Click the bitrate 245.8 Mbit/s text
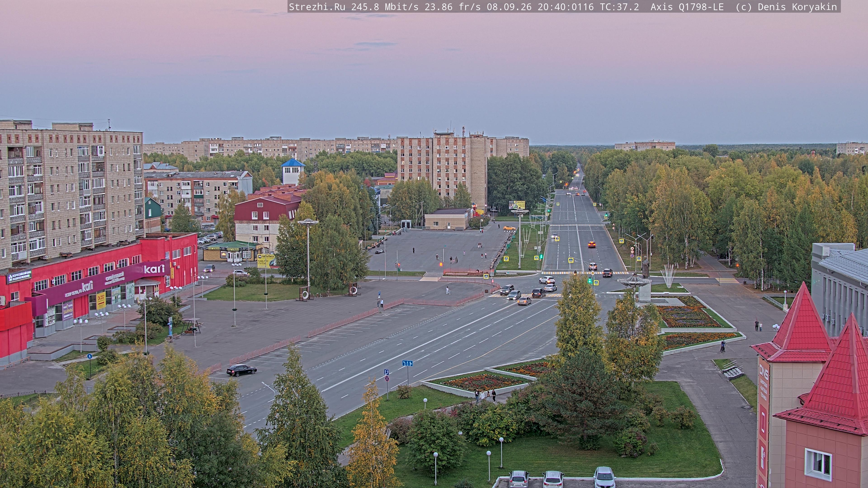868x488 pixels. (385, 7)
